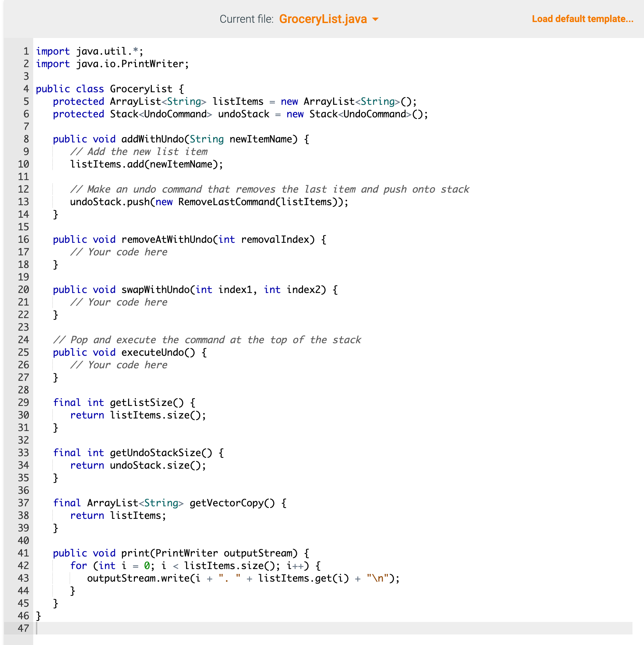Click Load default template link

582,19
